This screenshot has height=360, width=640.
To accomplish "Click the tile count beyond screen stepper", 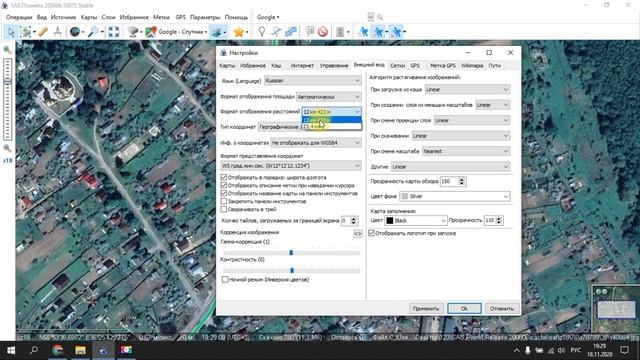I will point(353,221).
